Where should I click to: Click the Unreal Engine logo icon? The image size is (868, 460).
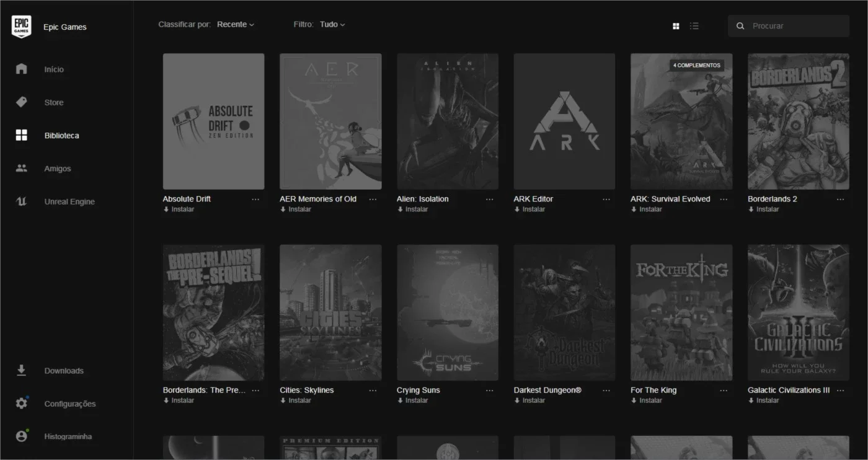click(x=22, y=201)
